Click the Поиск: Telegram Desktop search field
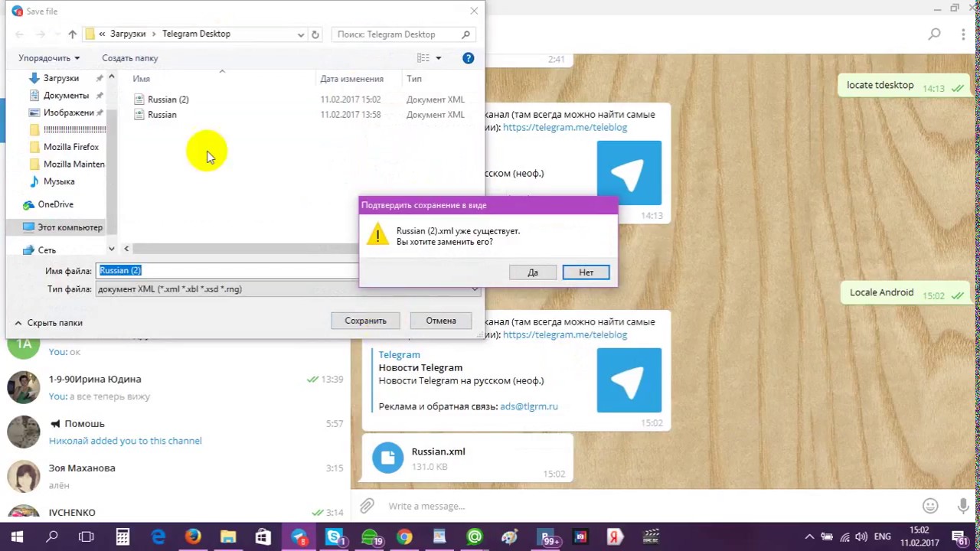This screenshot has height=551, width=980. coord(404,34)
